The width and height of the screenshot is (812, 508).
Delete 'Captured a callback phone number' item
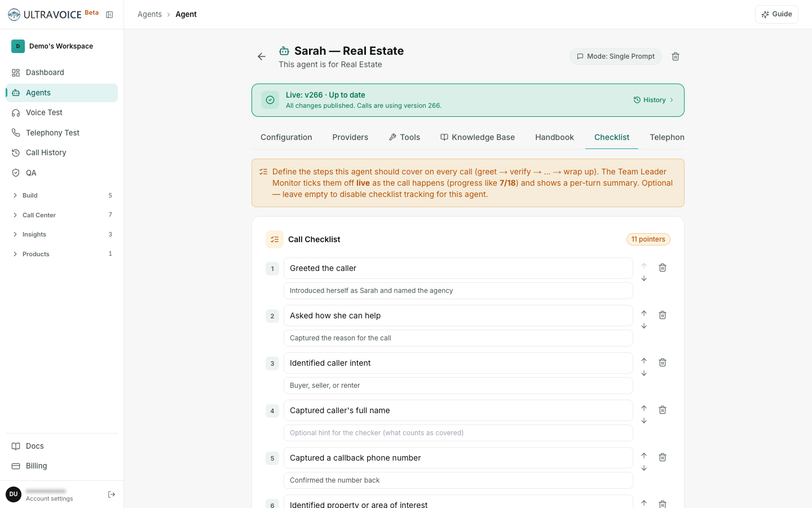(663, 457)
